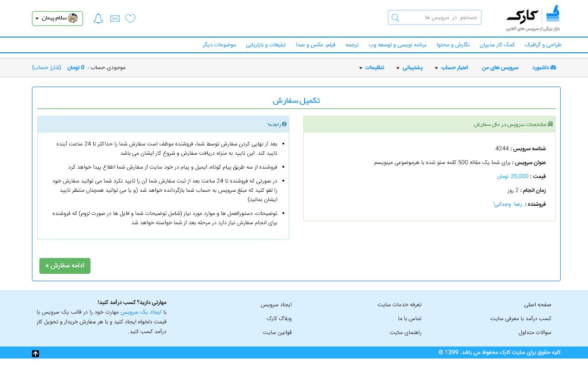Click the 0 تومان balance amount

(x=76, y=68)
